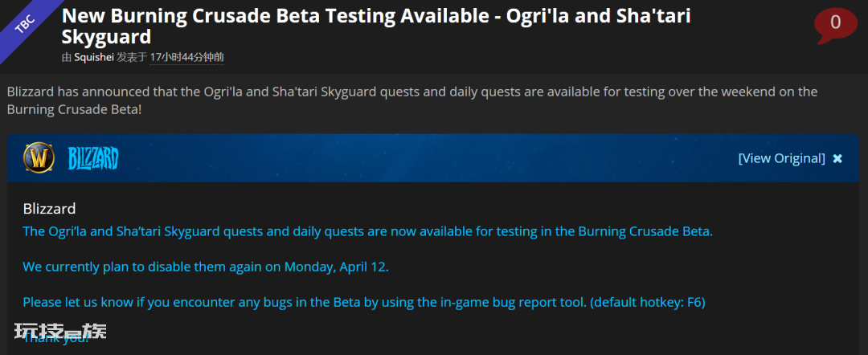The image size is (868, 355).
Task: Click the blue Blizzard logo in the quote header
Action: pyautogui.click(x=93, y=159)
